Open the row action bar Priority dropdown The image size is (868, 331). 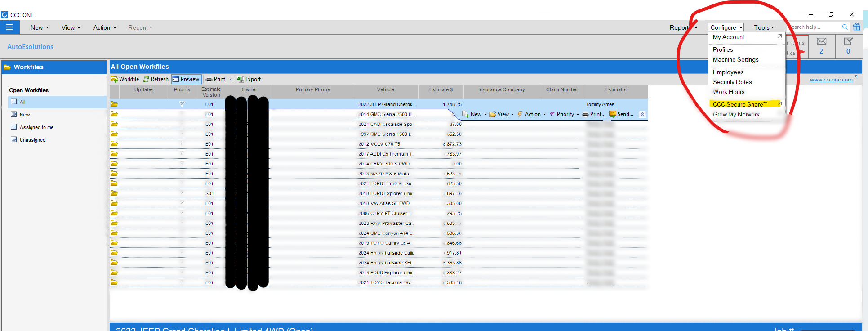tap(564, 114)
